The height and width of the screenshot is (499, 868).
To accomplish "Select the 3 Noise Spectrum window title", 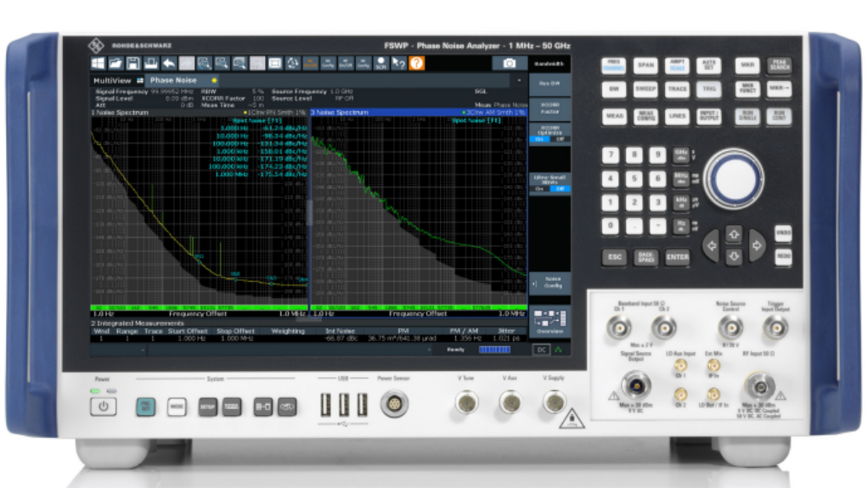I will 340,112.
